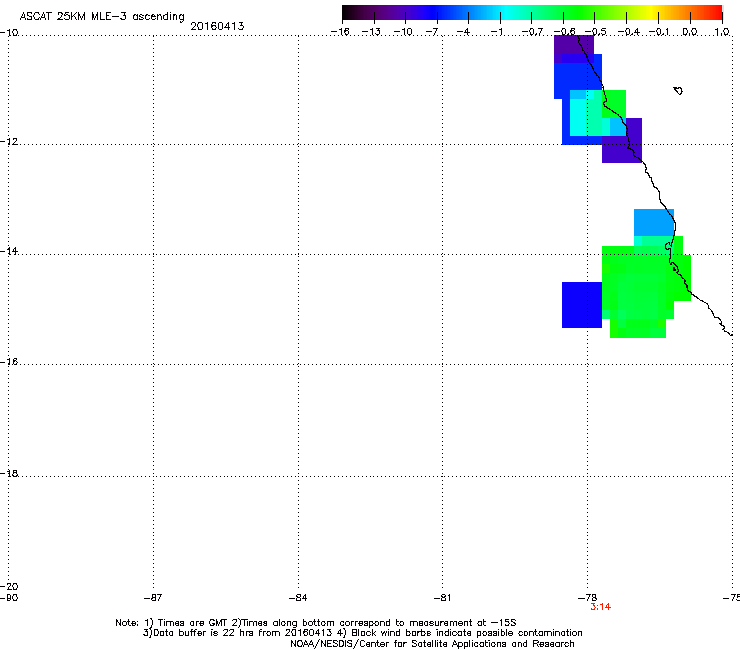Click the latitude axis label -20
Viewport: 740px width, 650px height.
[x=9, y=586]
